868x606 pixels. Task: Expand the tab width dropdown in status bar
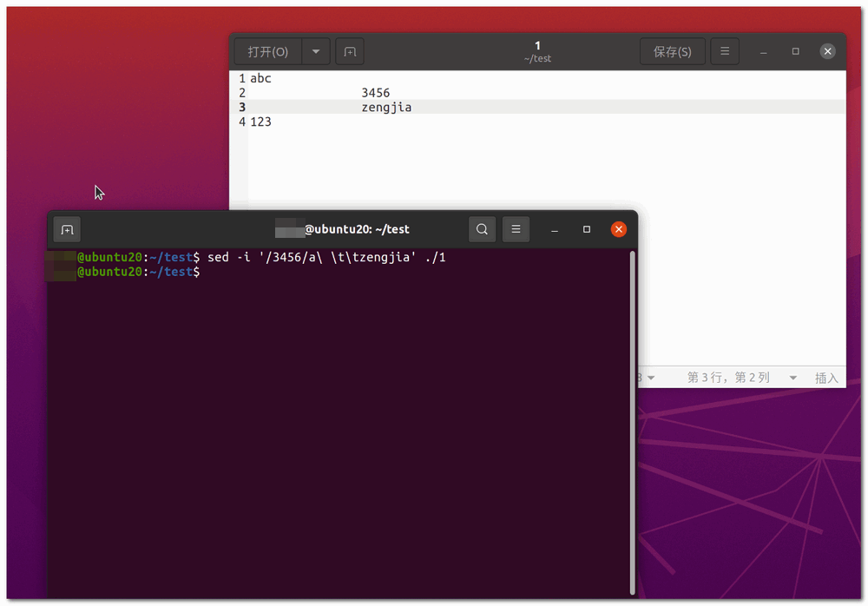click(x=648, y=378)
